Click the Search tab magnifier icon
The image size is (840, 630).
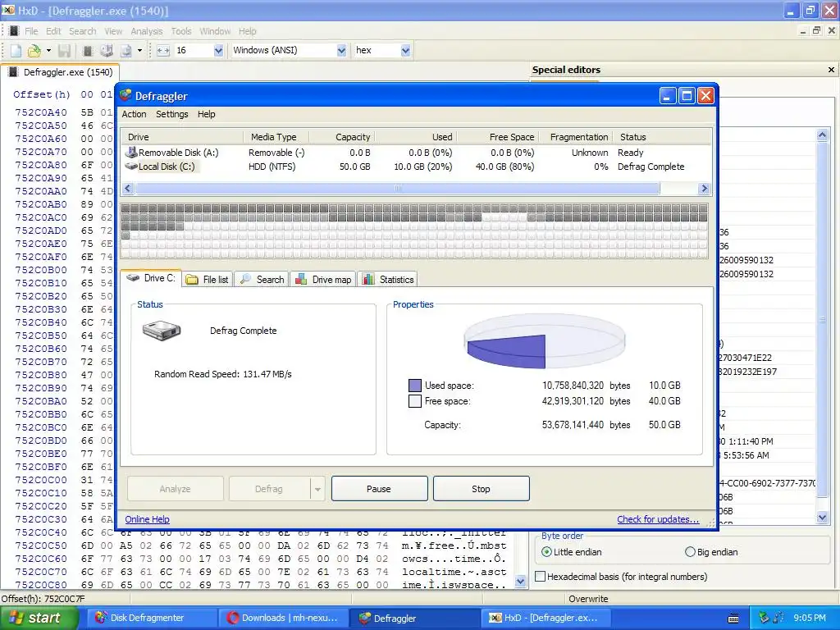pyautogui.click(x=245, y=279)
